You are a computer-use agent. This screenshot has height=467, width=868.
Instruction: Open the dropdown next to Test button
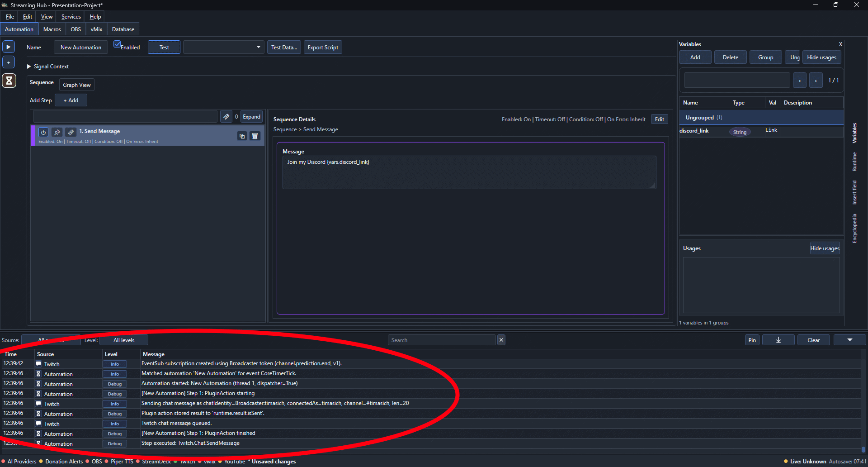tap(223, 47)
